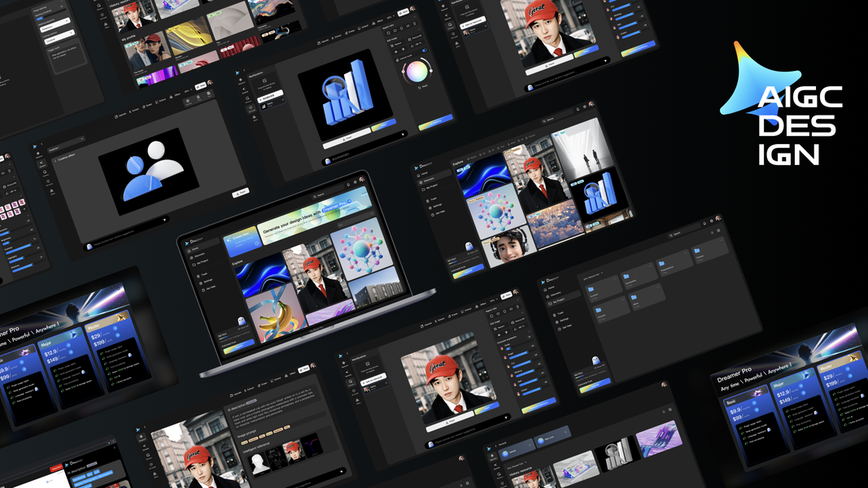Screen dimensions: 868x488
Task: Click the Dreamer logo in the laptop sidebar
Action: (193, 242)
